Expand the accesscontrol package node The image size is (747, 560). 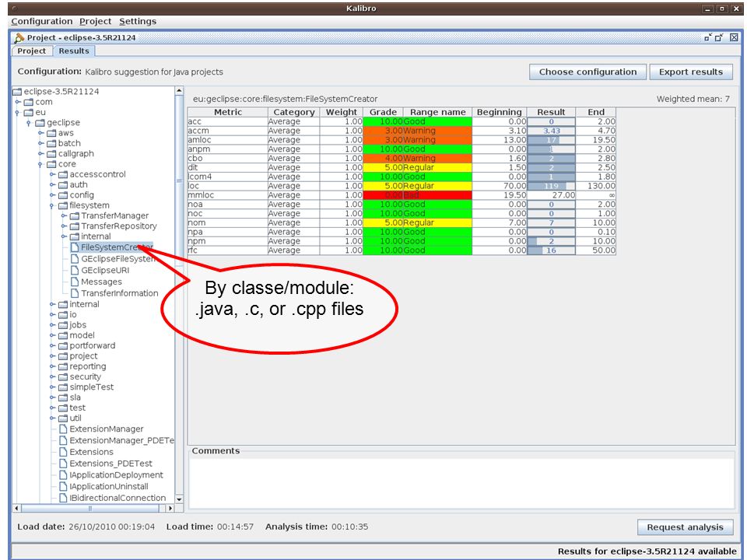pyautogui.click(x=52, y=174)
